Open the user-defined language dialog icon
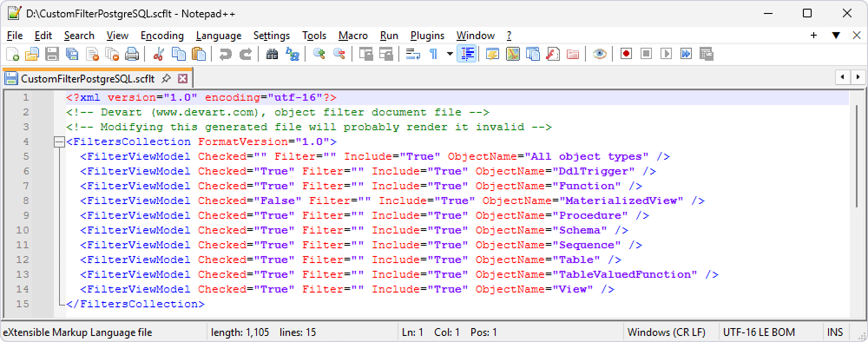Viewport: 868px width, 342px height. (x=493, y=54)
